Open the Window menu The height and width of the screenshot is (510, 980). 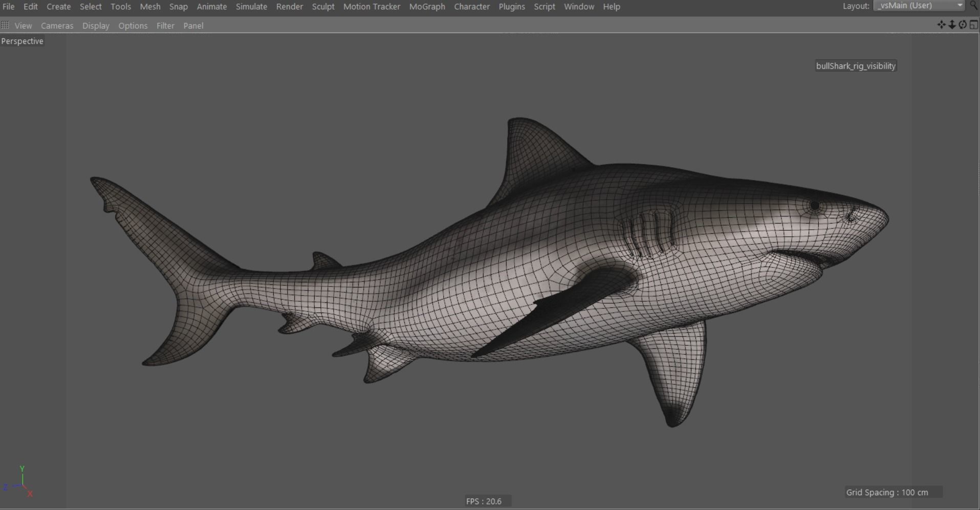point(579,7)
